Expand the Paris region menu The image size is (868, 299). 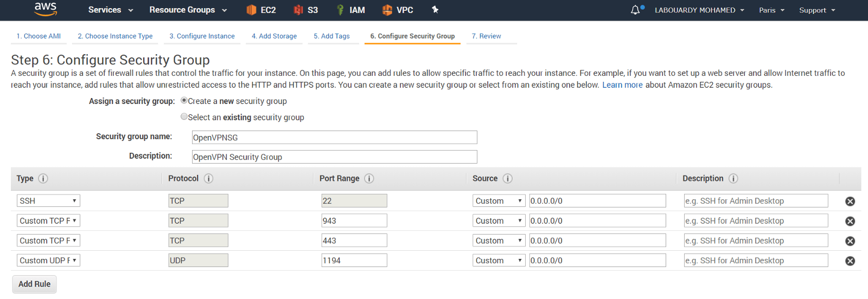pos(771,10)
